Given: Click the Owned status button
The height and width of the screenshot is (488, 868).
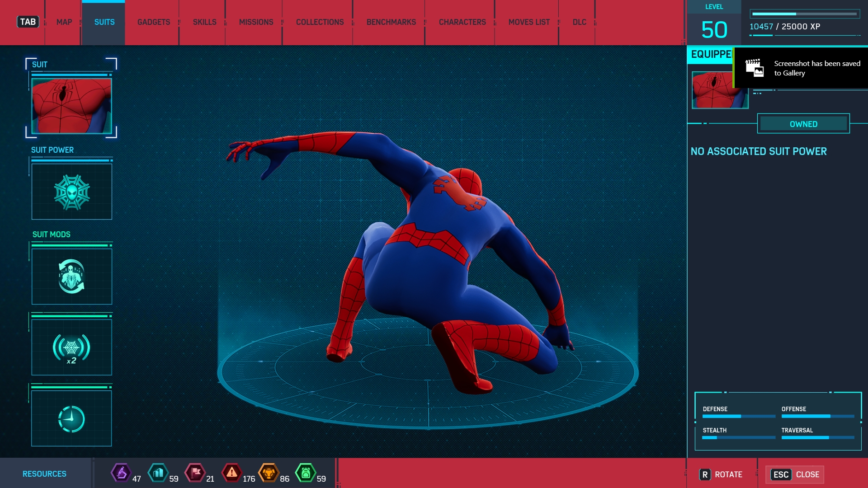Looking at the screenshot, I should (803, 124).
